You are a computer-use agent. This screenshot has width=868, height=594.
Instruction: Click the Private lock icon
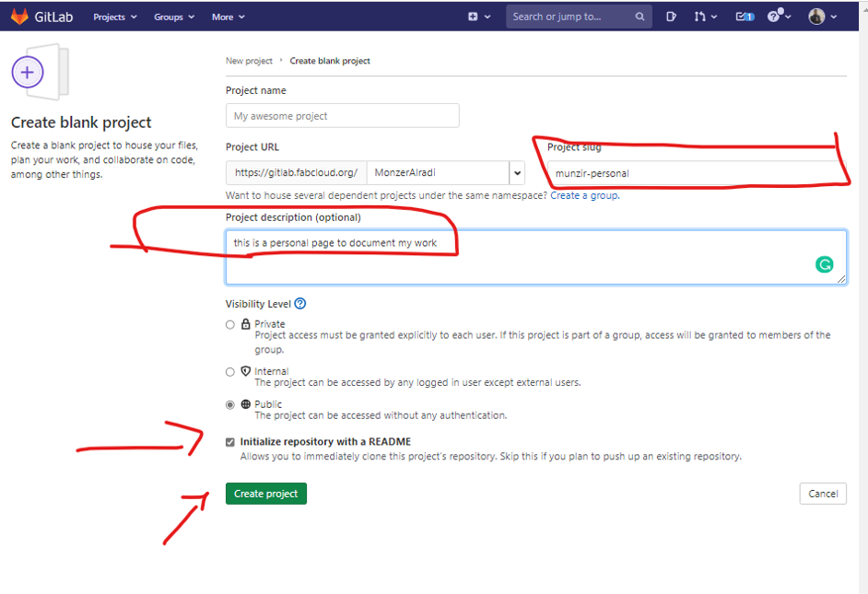246,324
